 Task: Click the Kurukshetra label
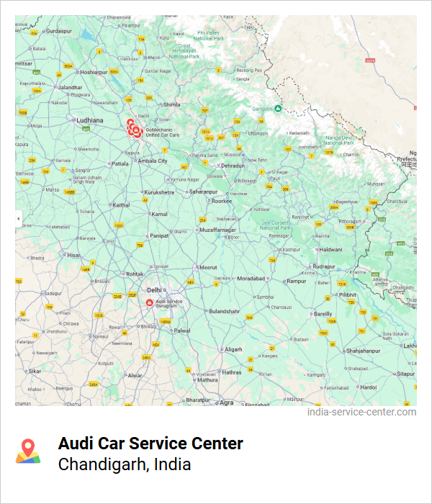tap(159, 192)
